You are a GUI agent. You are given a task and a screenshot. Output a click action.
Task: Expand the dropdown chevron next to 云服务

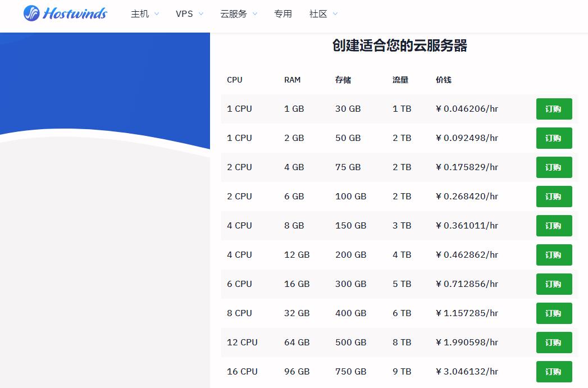[x=256, y=14]
